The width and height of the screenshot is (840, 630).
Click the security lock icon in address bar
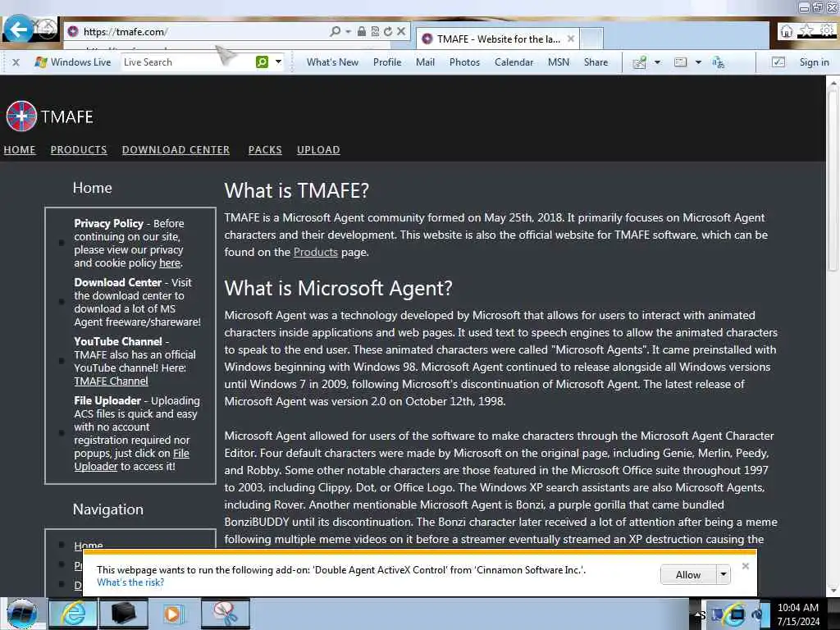coord(362,32)
